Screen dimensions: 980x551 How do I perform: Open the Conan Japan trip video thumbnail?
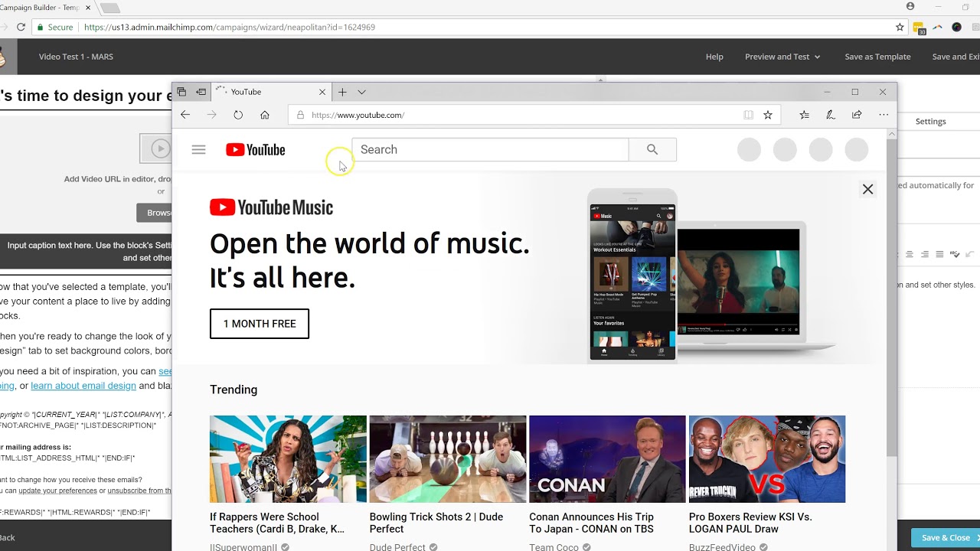[x=607, y=459]
